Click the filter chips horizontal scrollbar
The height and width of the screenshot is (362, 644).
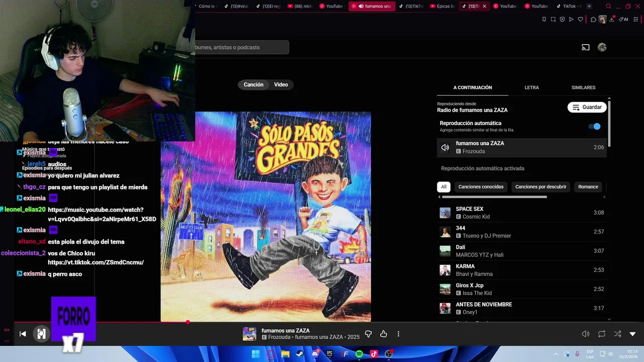(495, 197)
